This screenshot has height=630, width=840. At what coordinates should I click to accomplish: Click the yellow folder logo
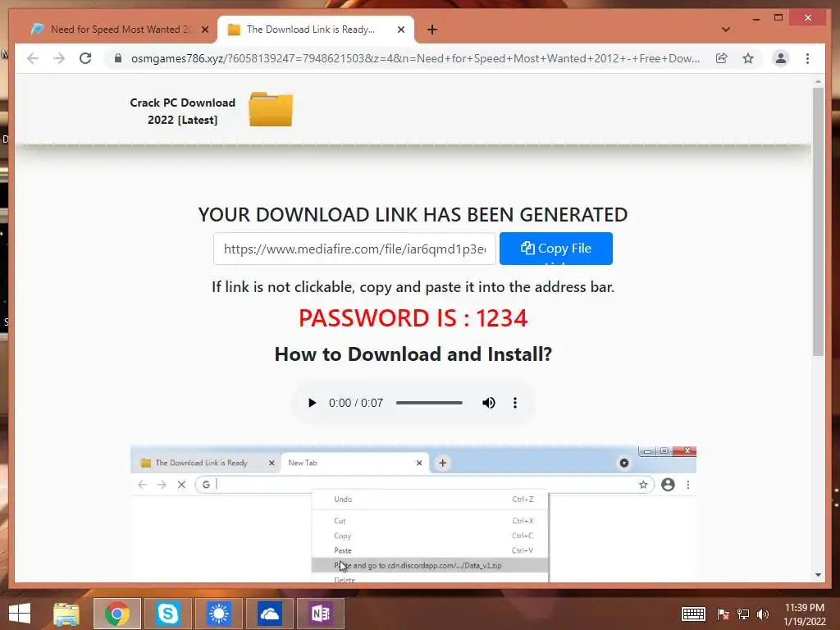click(271, 110)
